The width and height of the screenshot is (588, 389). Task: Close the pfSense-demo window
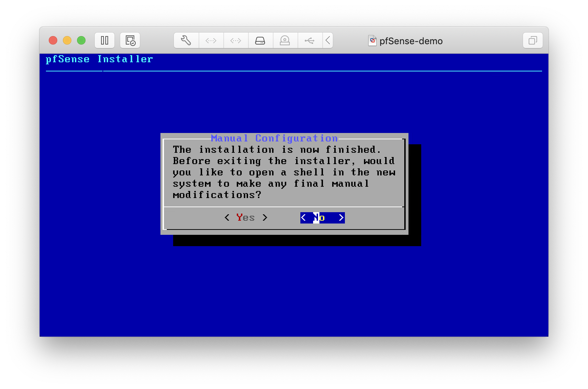[x=53, y=40]
